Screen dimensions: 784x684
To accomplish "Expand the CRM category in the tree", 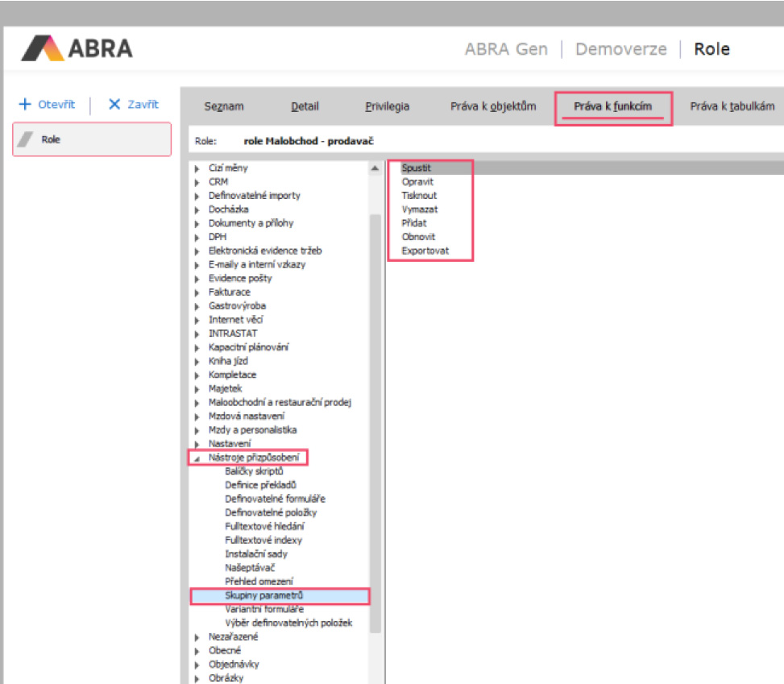I will tap(196, 182).
